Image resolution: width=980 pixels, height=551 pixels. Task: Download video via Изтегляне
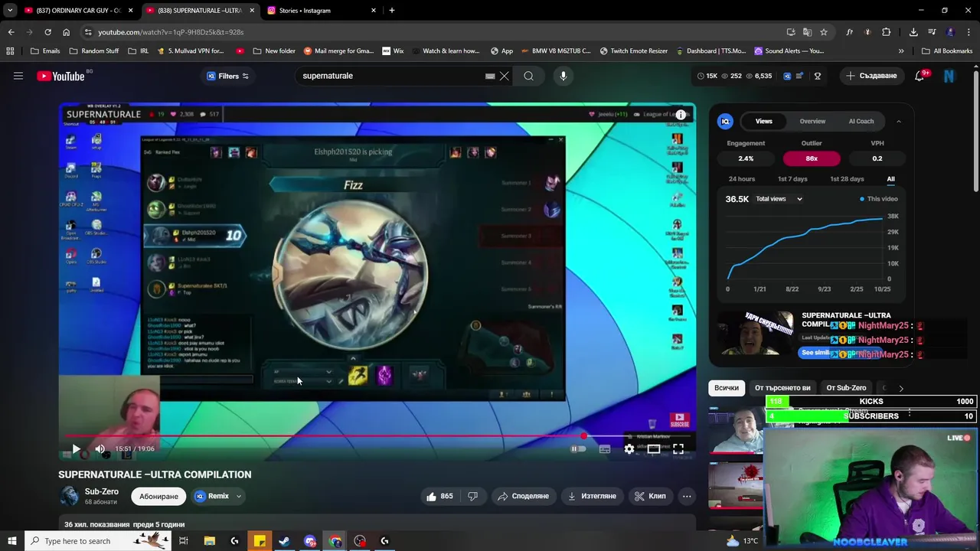tap(591, 496)
